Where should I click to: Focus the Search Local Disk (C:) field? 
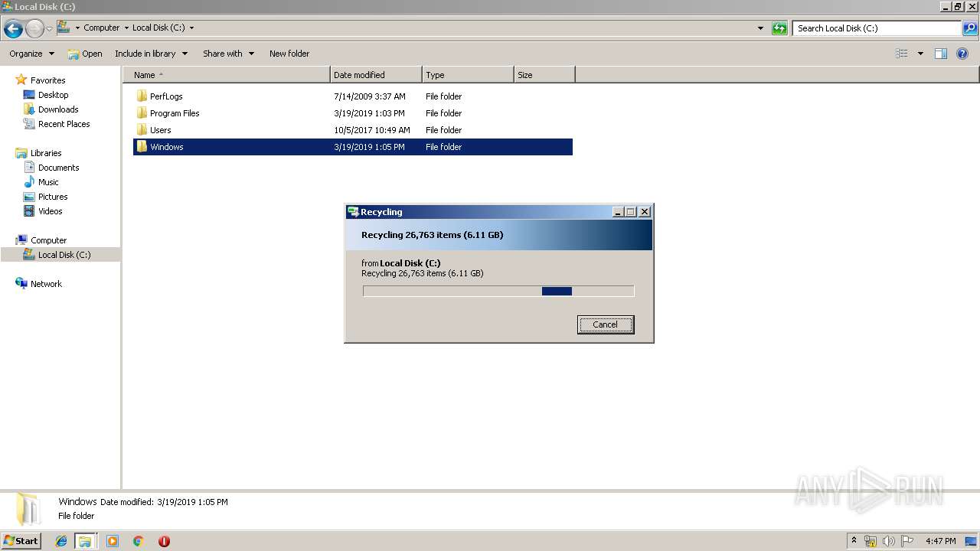click(877, 28)
